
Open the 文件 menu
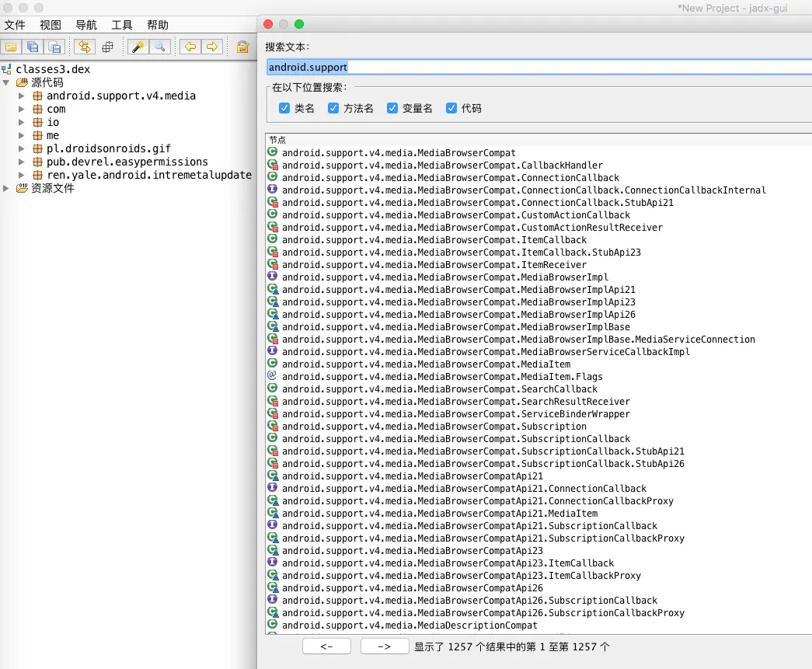[x=15, y=25]
